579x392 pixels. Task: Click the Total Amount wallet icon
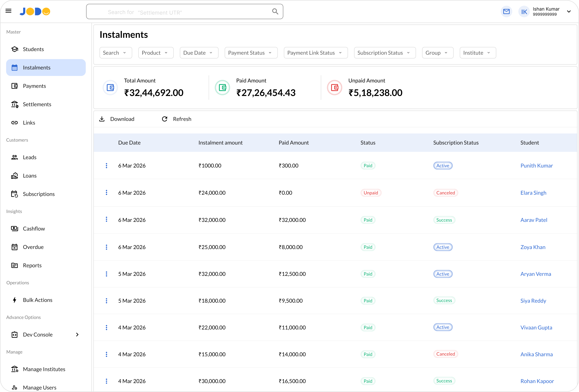(x=110, y=87)
